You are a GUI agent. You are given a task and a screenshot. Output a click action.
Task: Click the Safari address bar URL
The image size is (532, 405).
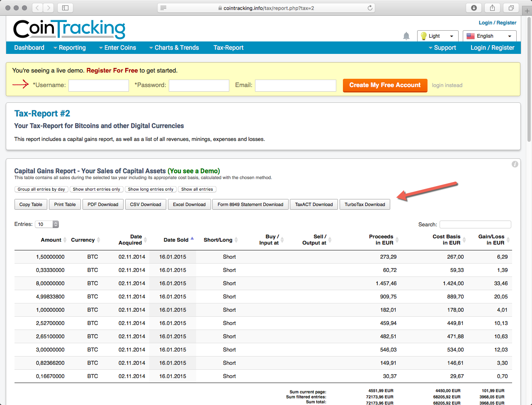click(x=265, y=8)
